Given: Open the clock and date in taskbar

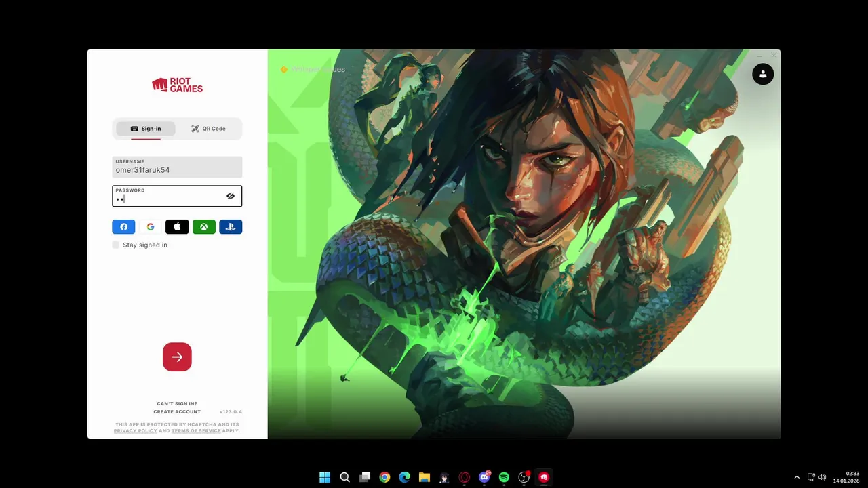Looking at the screenshot, I should [846, 477].
